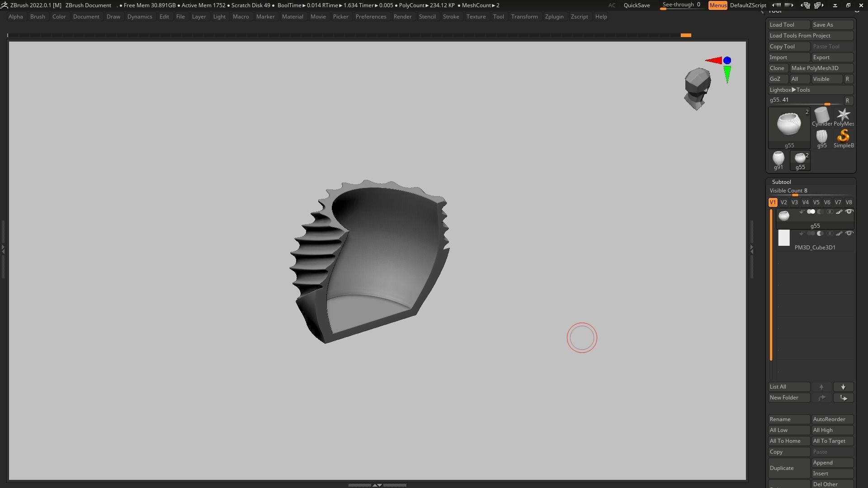Pick the PolyMesh3D star tool

tap(843, 116)
